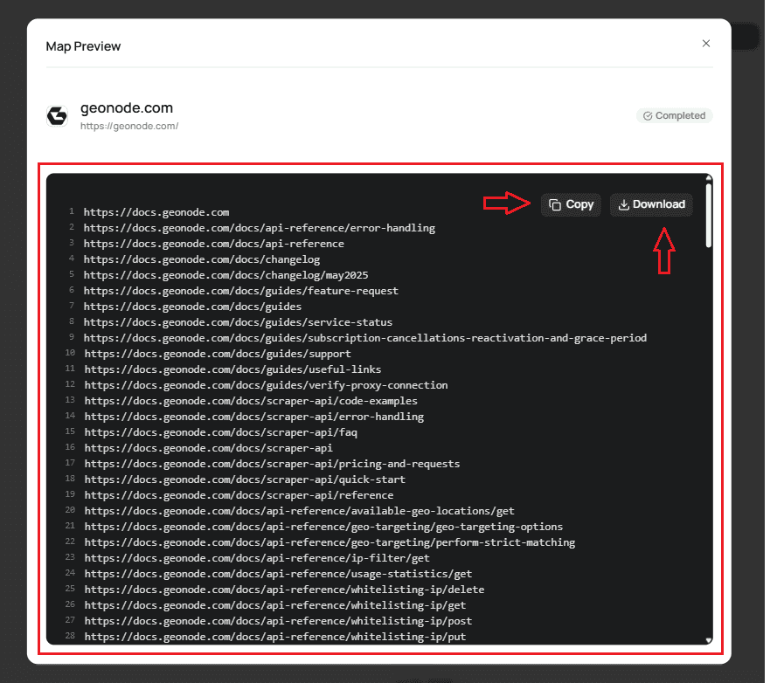Click the geonode.com site title
The width and height of the screenshot is (784, 683).
point(127,108)
